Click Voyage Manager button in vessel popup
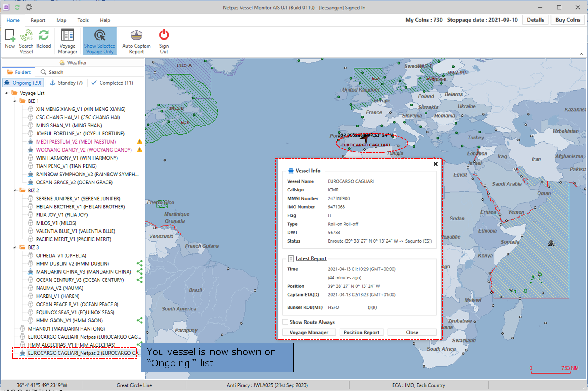 pyautogui.click(x=309, y=332)
